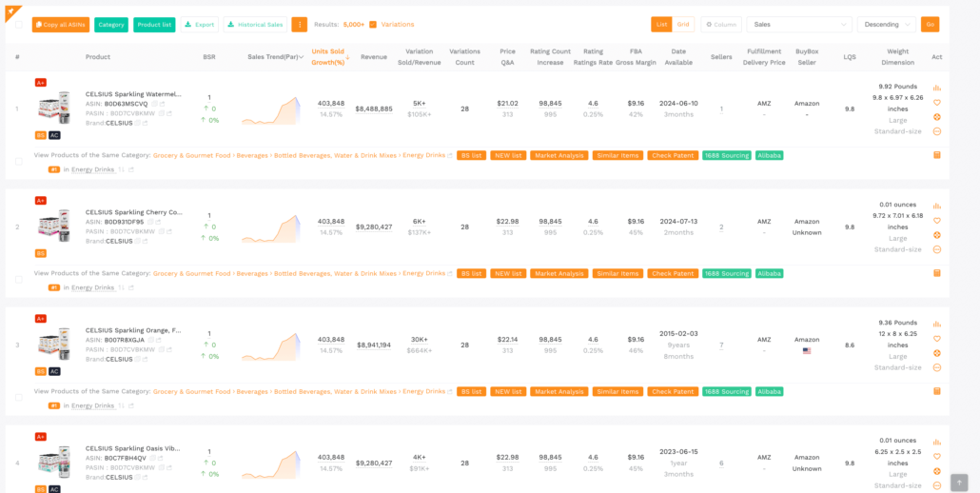This screenshot has height=493, width=980.
Task: Click the Category button
Action: [x=111, y=25]
